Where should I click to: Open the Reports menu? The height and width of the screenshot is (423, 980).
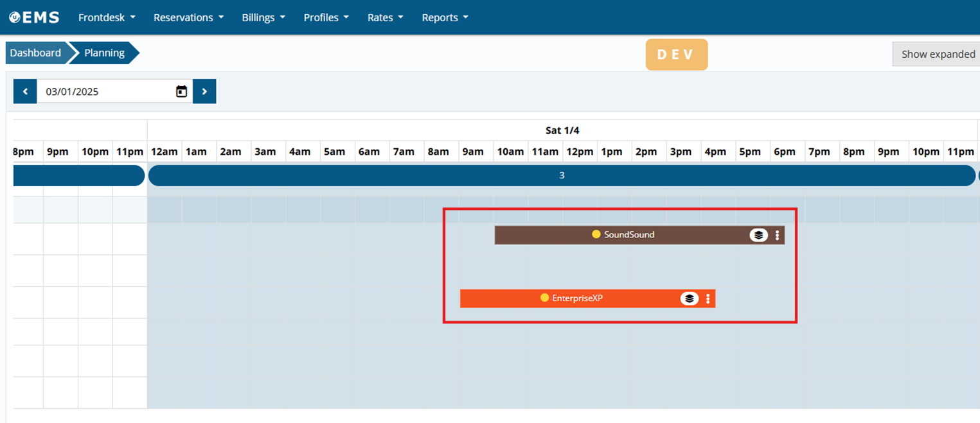coord(445,17)
